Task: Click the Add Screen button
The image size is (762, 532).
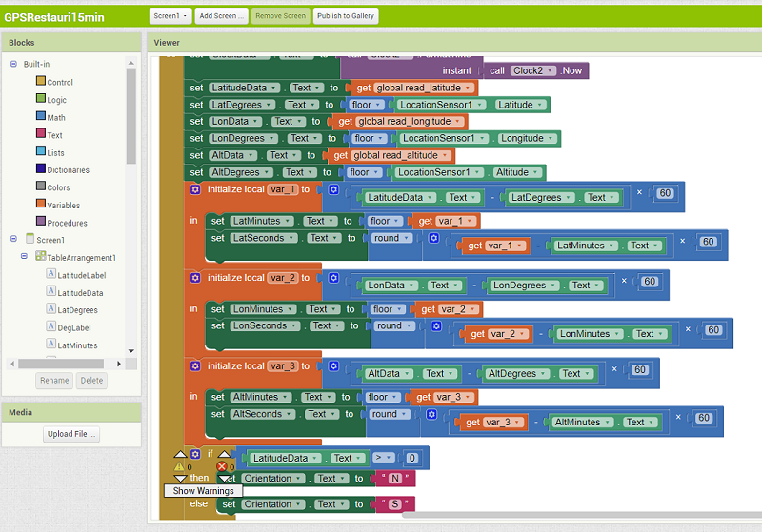Action: click(x=223, y=16)
